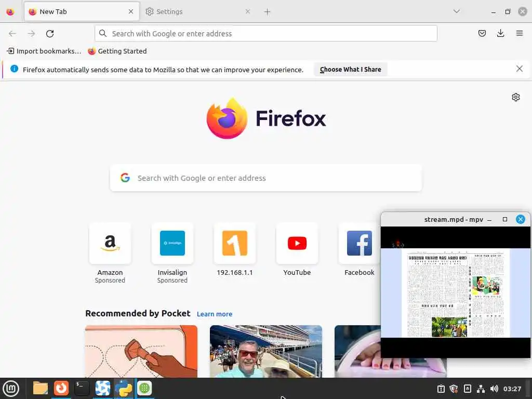532x399 pixels.
Task: Click the mpv video showing newspaper page
Action: 455,292
